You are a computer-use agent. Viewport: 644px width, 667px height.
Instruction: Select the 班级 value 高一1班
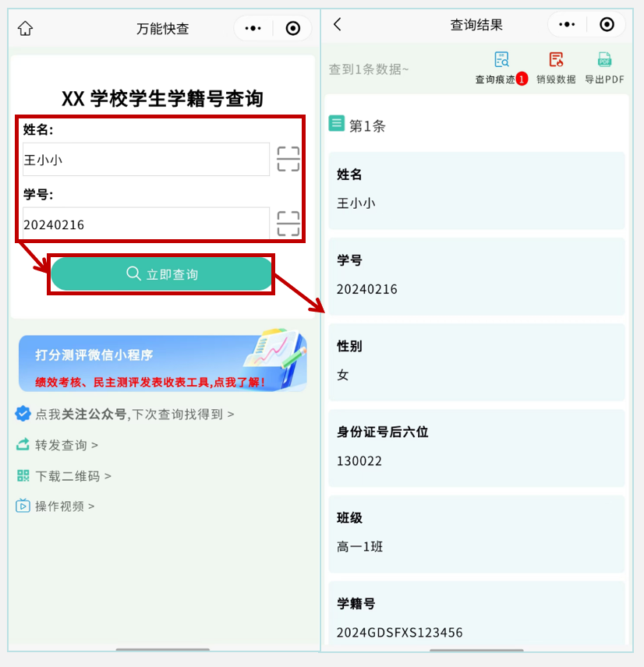[x=359, y=547]
